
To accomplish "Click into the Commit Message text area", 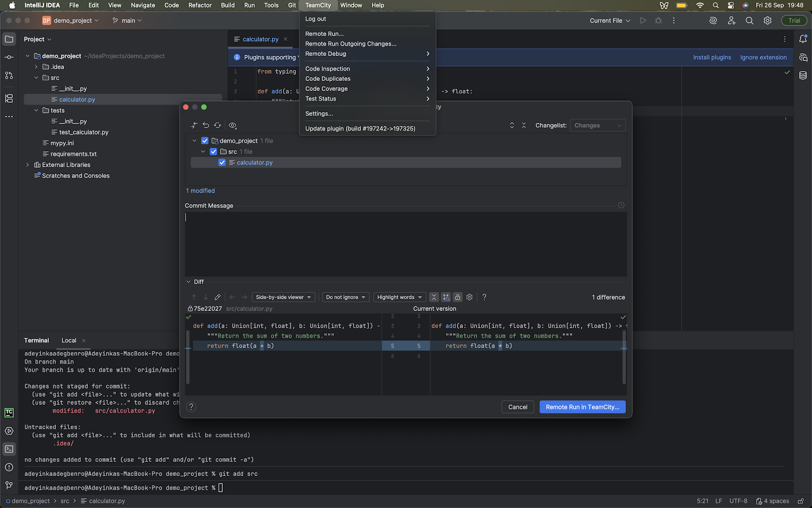I will [x=405, y=244].
